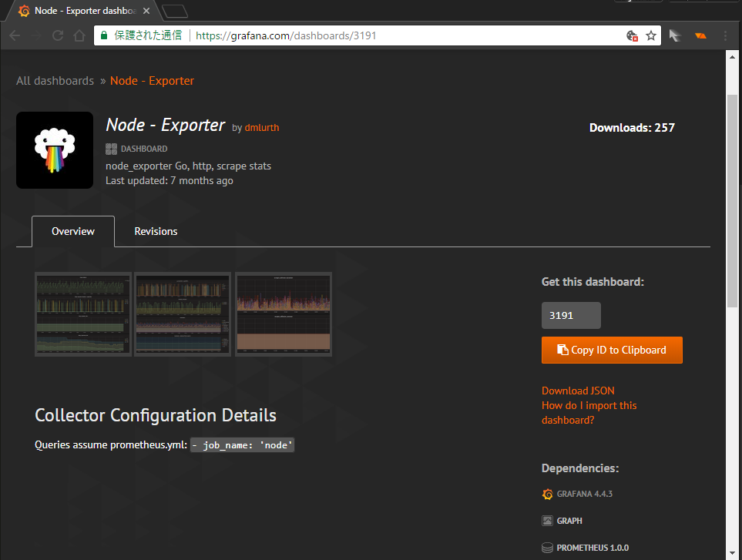Click the Grafana favicon on the tab
742x560 pixels.
coord(24,11)
